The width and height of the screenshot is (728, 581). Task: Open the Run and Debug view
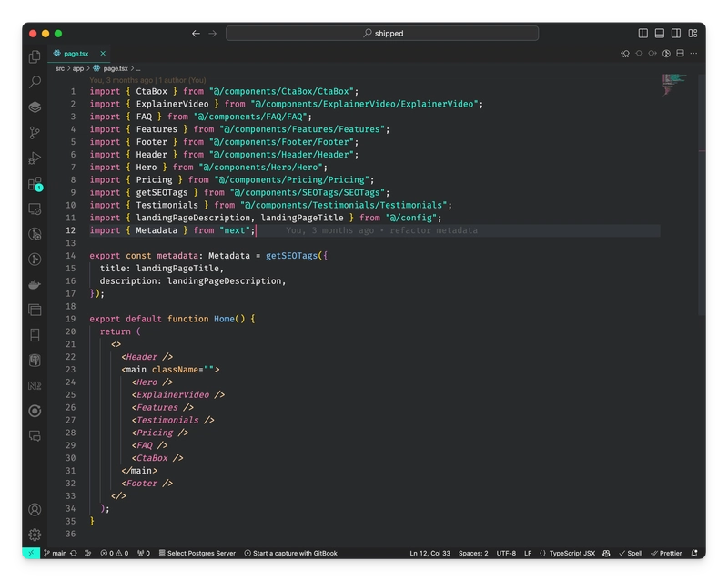pos(35,158)
